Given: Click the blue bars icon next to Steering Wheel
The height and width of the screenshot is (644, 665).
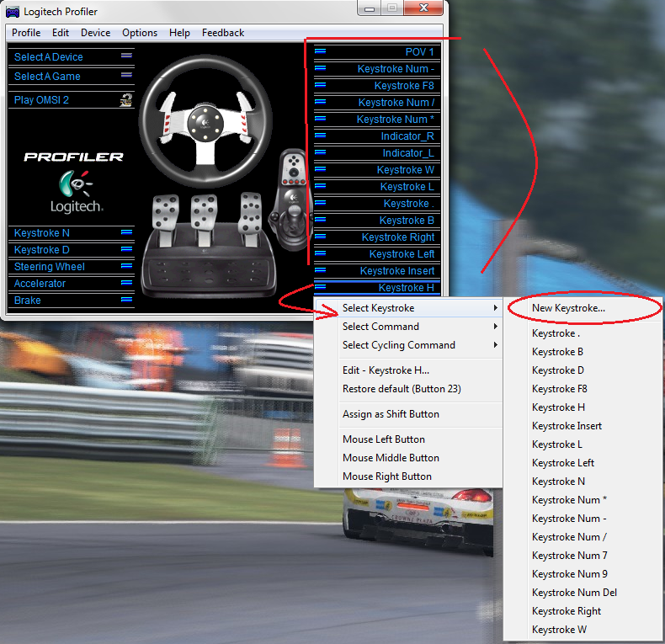Looking at the screenshot, I should coord(126,266).
